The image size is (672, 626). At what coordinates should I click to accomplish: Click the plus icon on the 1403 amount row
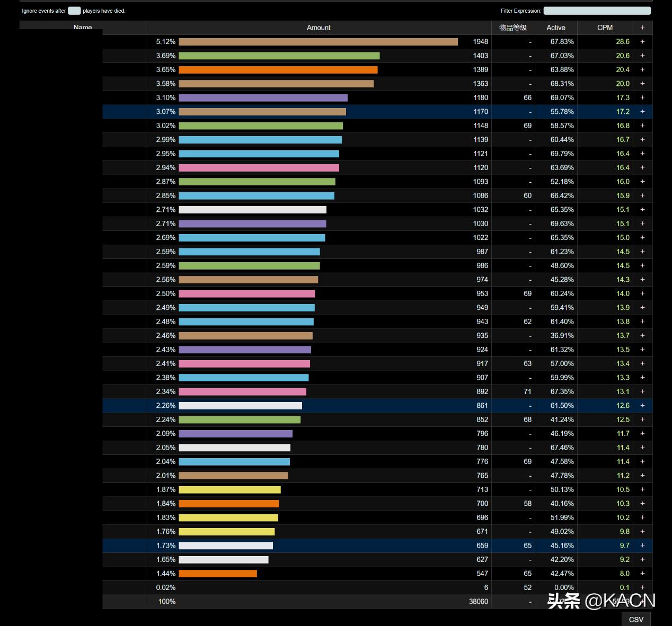[x=642, y=56]
